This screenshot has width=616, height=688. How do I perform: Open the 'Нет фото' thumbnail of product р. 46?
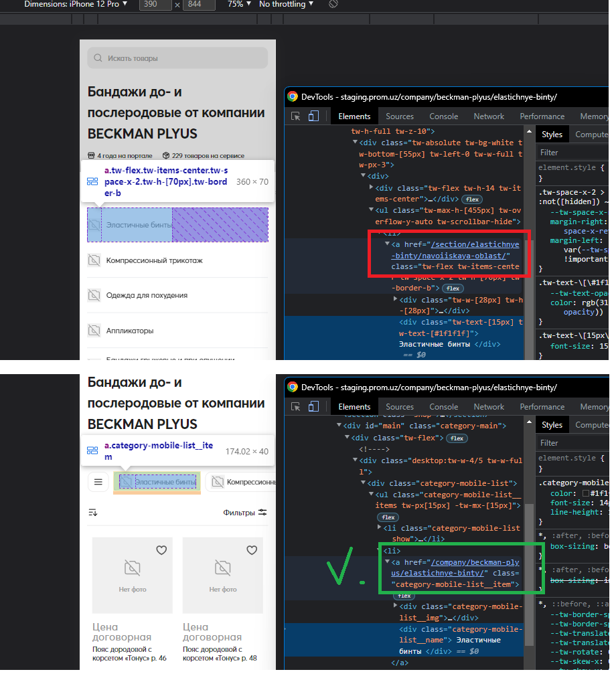(132, 576)
